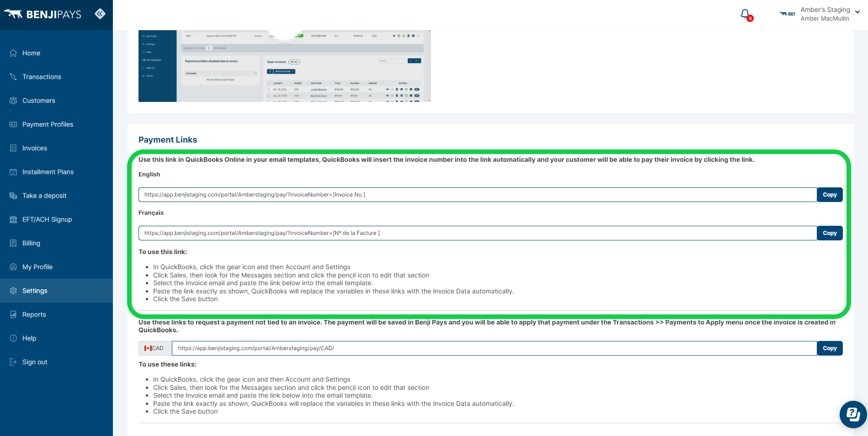
Task: Copy the Français invoice payment link
Action: tap(830, 233)
